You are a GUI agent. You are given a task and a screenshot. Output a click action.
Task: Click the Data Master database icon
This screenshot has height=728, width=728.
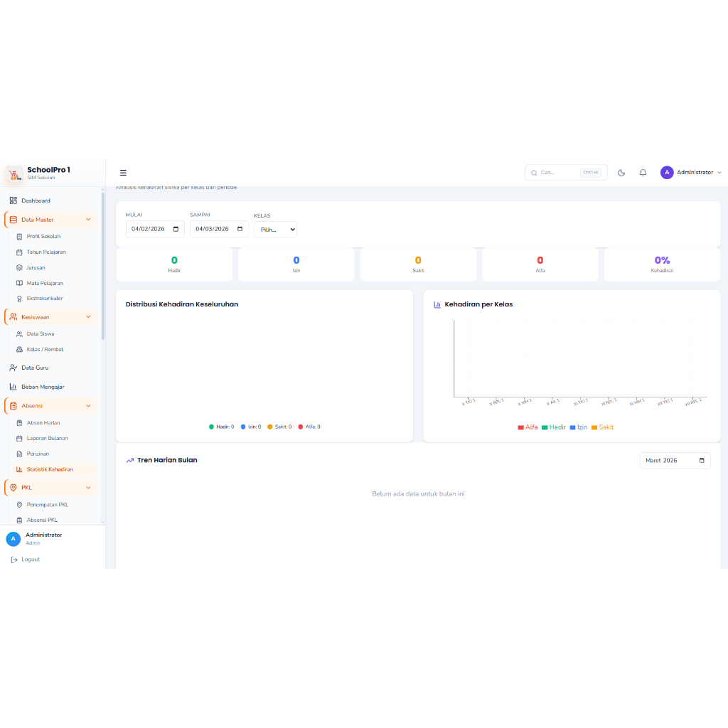(x=13, y=220)
